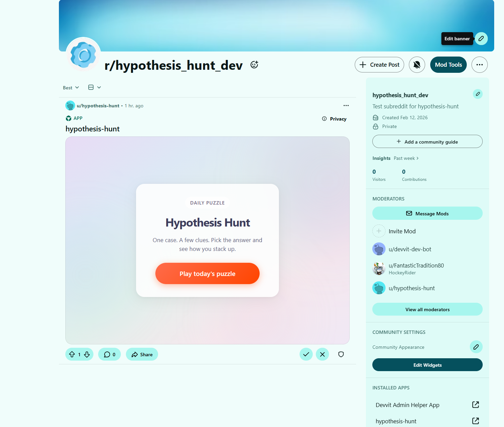Click Message Mods button
Screen dimensions: 504x427
point(427,213)
